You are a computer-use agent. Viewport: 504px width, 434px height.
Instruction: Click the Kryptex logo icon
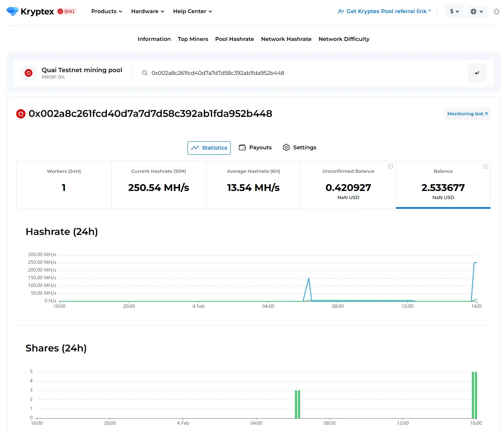(13, 11)
